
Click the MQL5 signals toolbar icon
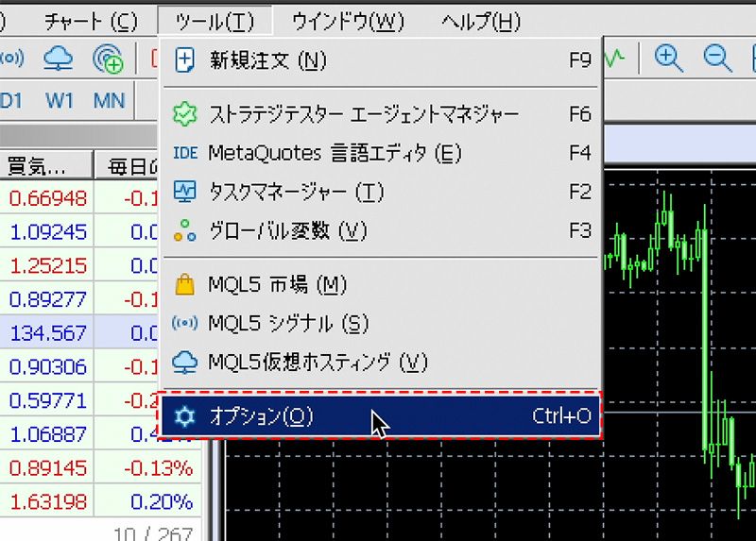click(11, 59)
